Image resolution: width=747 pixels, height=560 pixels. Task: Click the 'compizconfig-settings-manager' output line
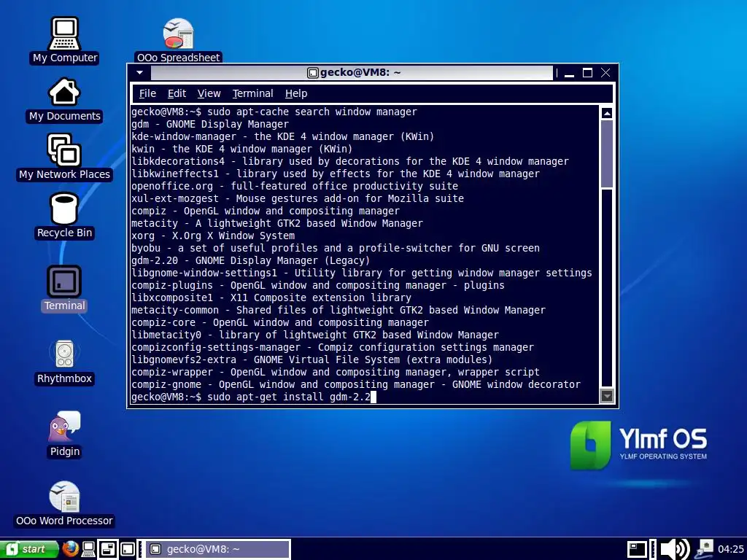pyautogui.click(x=333, y=346)
